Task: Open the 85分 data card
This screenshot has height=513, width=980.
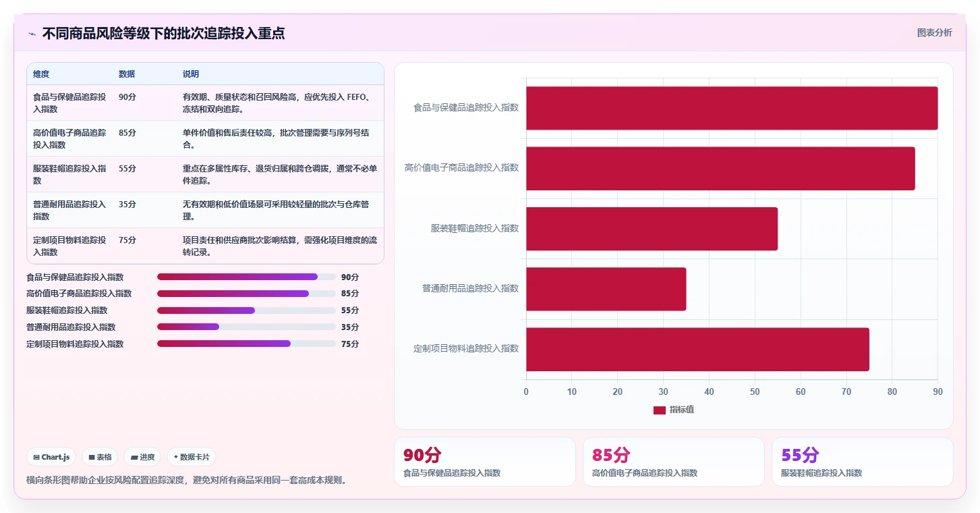Action: tap(674, 462)
